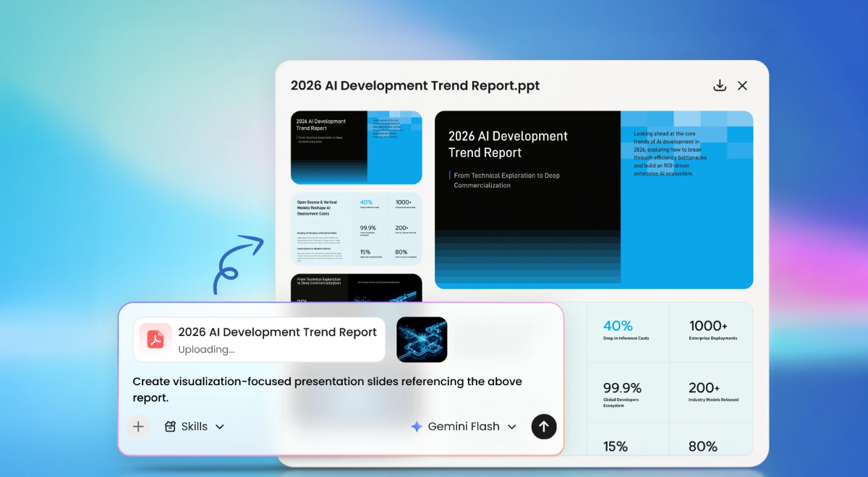
Task: Select the attached AI chip image thumbnail
Action: click(422, 340)
